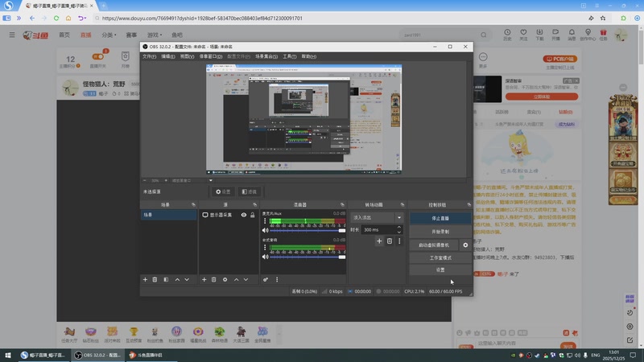Mute the 麦克风/Aux speaker icon
This screenshot has height=362, width=644.
coord(265,231)
